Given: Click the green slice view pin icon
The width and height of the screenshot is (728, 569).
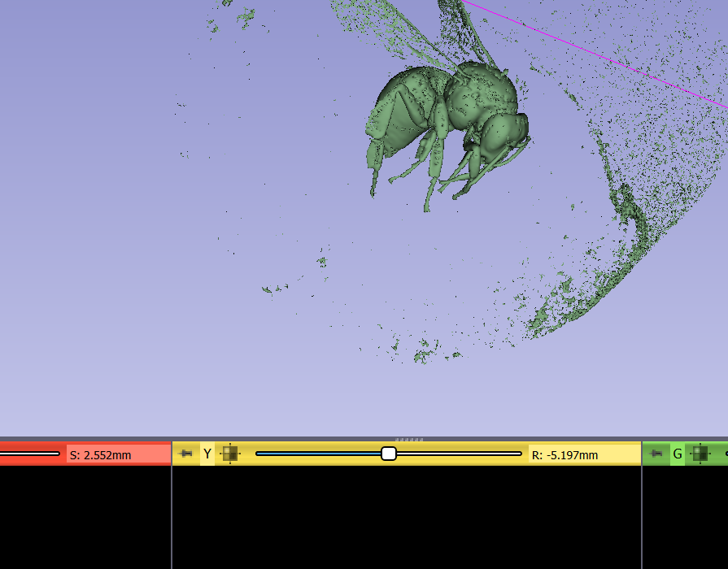Looking at the screenshot, I should [x=656, y=454].
